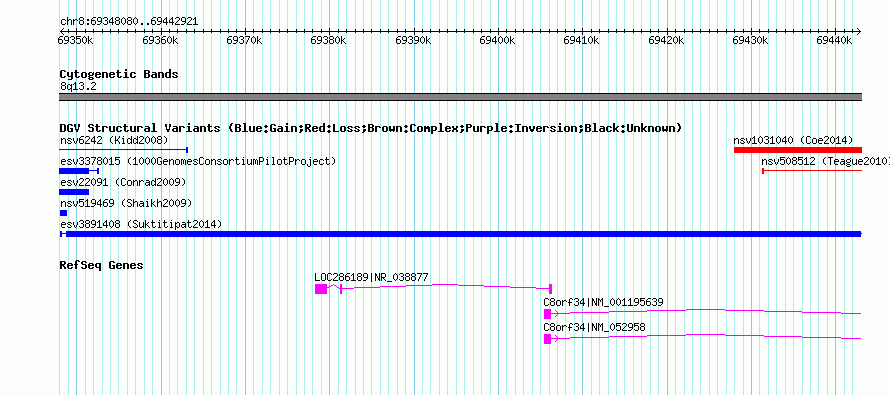The image size is (890, 395).
Task: Open nsv1031040 (Coe2014) variant label
Action: tap(793, 140)
